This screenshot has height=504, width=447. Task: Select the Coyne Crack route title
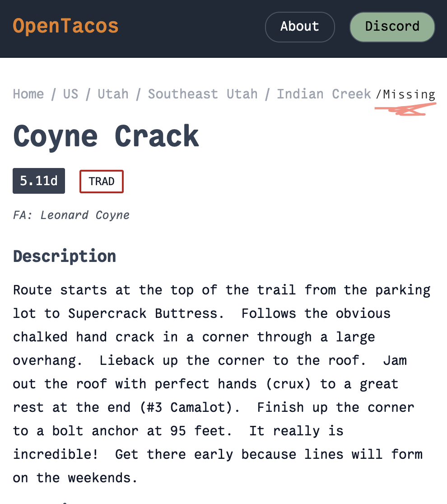pyautogui.click(x=105, y=135)
